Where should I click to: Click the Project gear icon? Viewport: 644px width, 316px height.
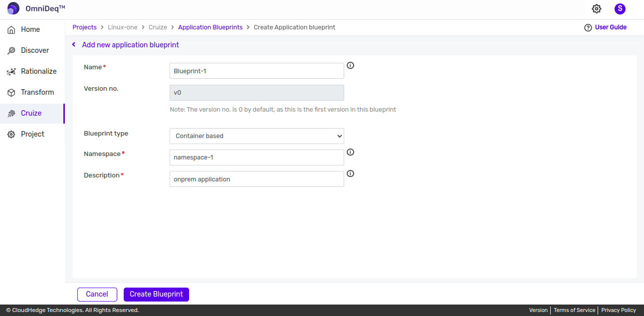tap(11, 134)
